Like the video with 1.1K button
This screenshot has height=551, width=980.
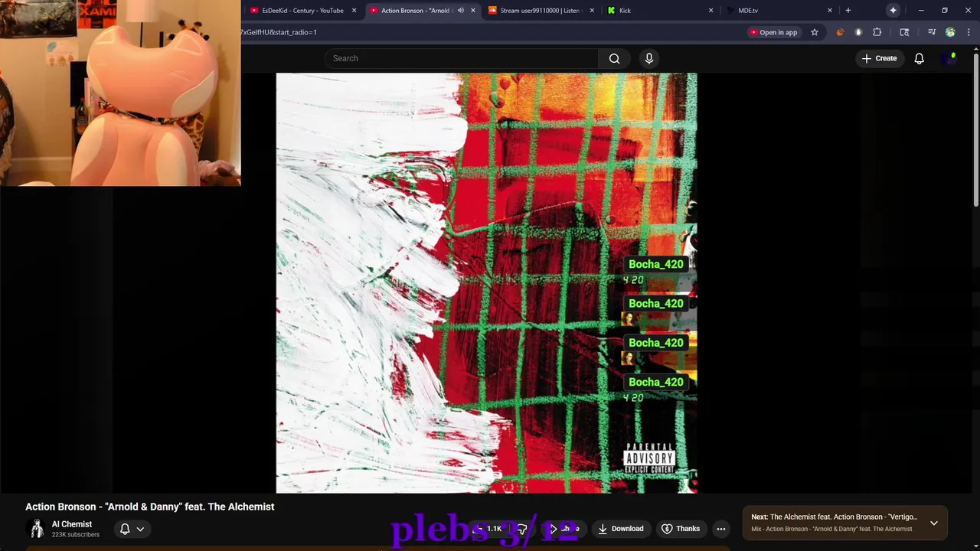(x=488, y=529)
